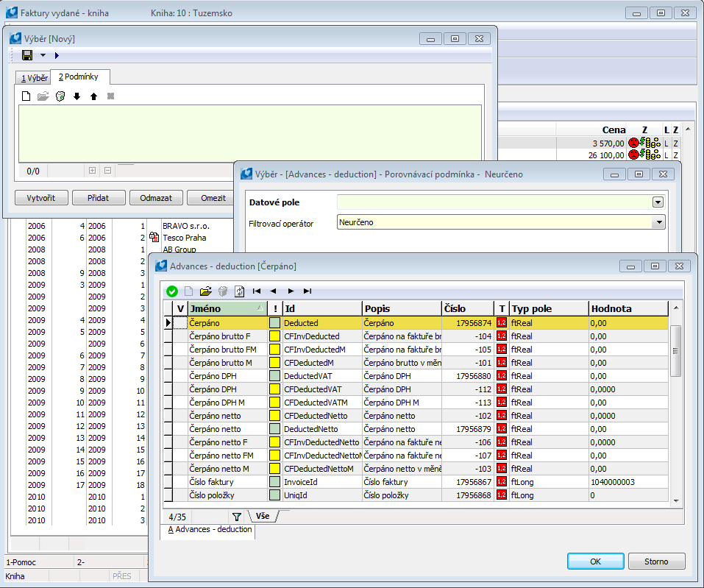Click the Přidat button
Viewport: 704px width, 588px height.
[x=99, y=197]
